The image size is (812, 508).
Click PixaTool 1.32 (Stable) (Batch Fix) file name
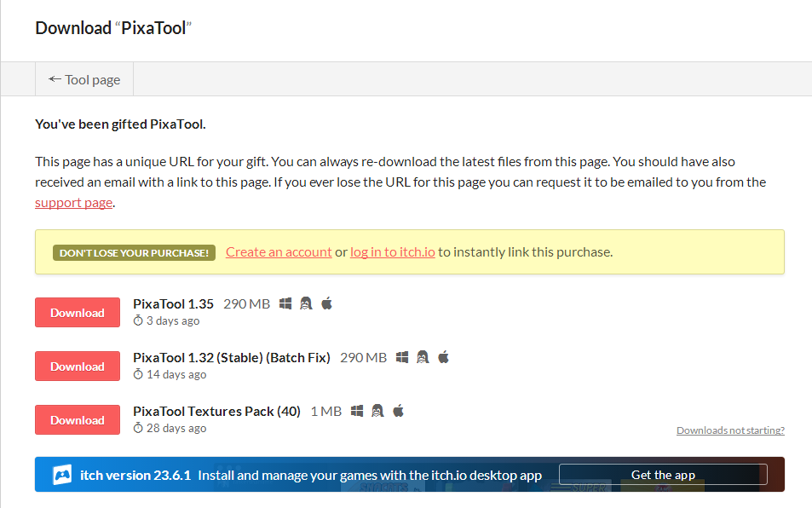[232, 358]
